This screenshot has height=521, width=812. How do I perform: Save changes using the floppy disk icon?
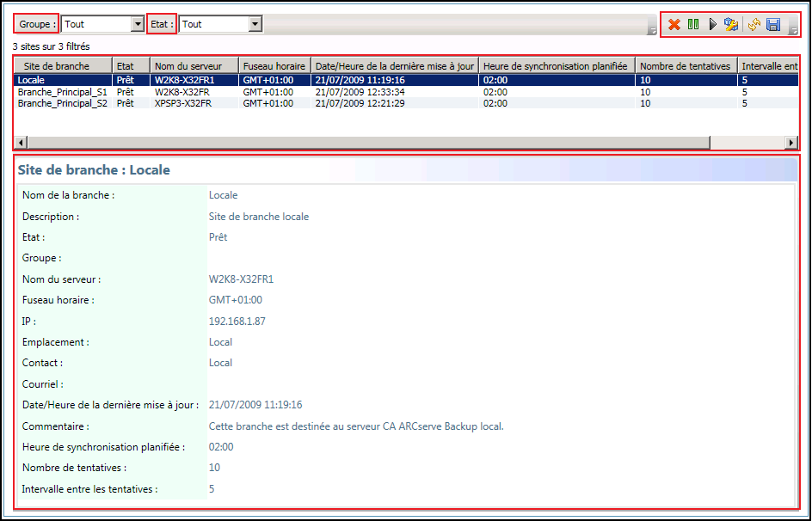coord(773,24)
